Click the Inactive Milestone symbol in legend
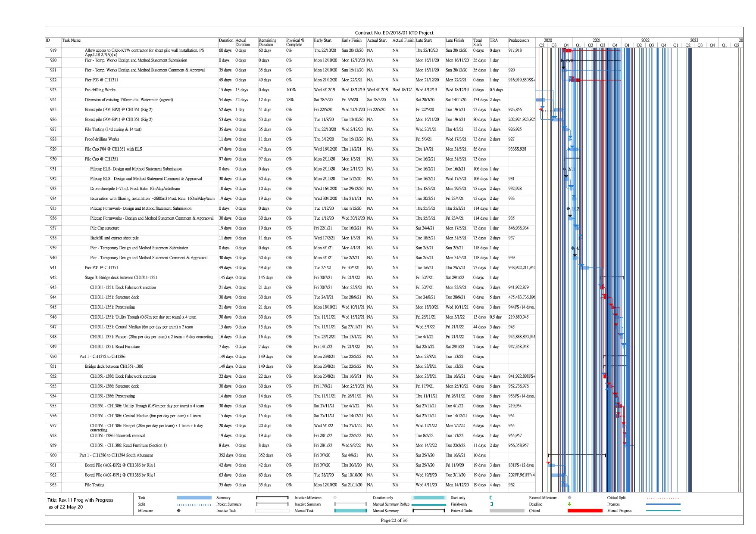Viewport: 756px width, 534px height. tap(335, 498)
